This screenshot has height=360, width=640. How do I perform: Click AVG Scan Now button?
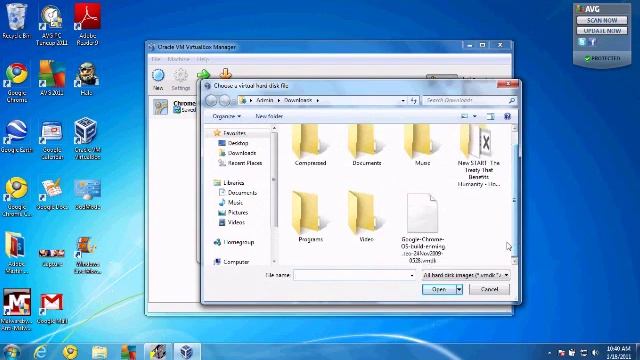(602, 20)
